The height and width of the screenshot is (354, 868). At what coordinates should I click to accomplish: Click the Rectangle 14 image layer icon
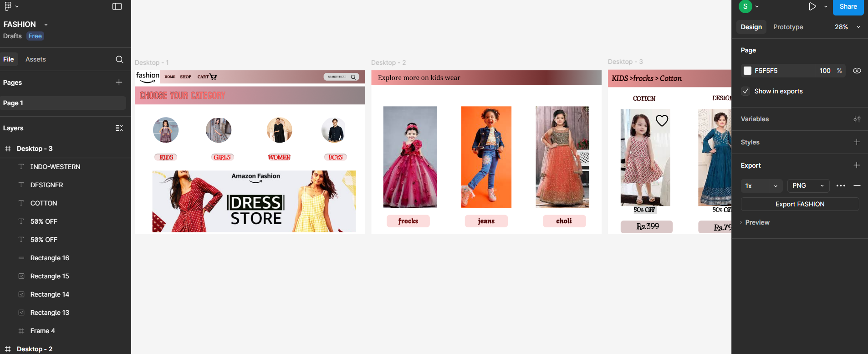[21, 294]
